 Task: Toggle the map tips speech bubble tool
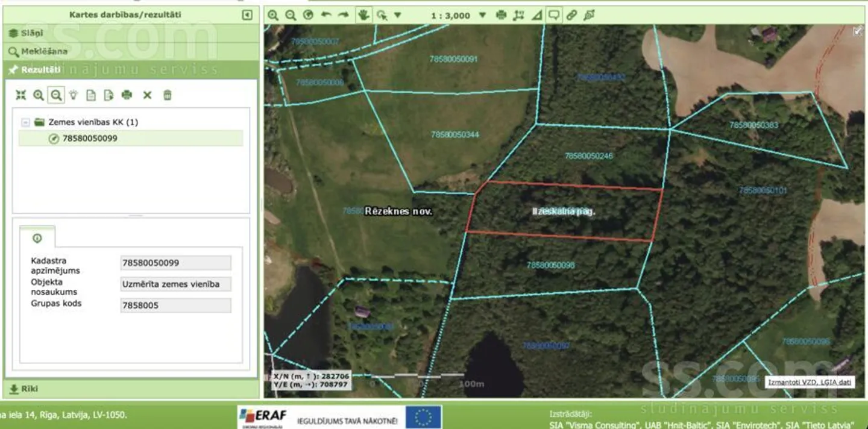point(553,16)
